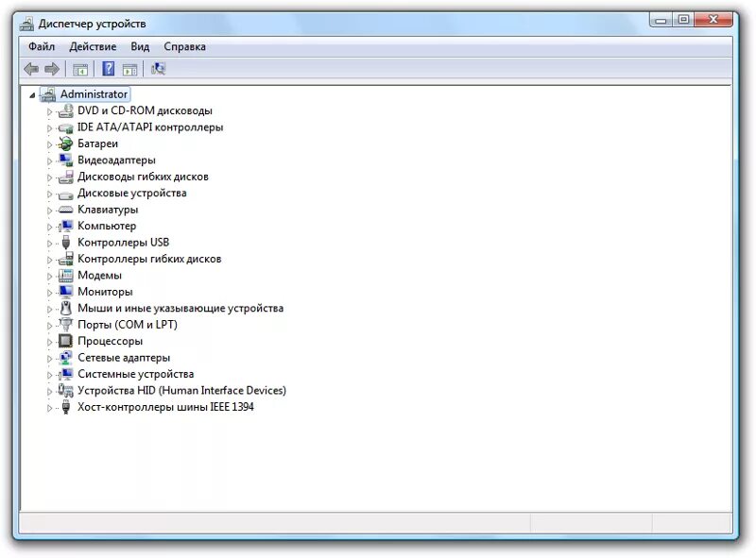Image resolution: width=756 pixels, height=558 pixels.
Task: Click the Back arrow toolbar button
Action: [31, 69]
